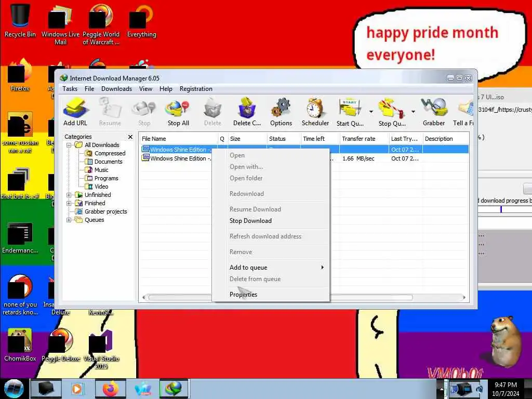Click the Internet Download Manager taskbar button
Screen dimensions: 532x399
(x=174, y=389)
